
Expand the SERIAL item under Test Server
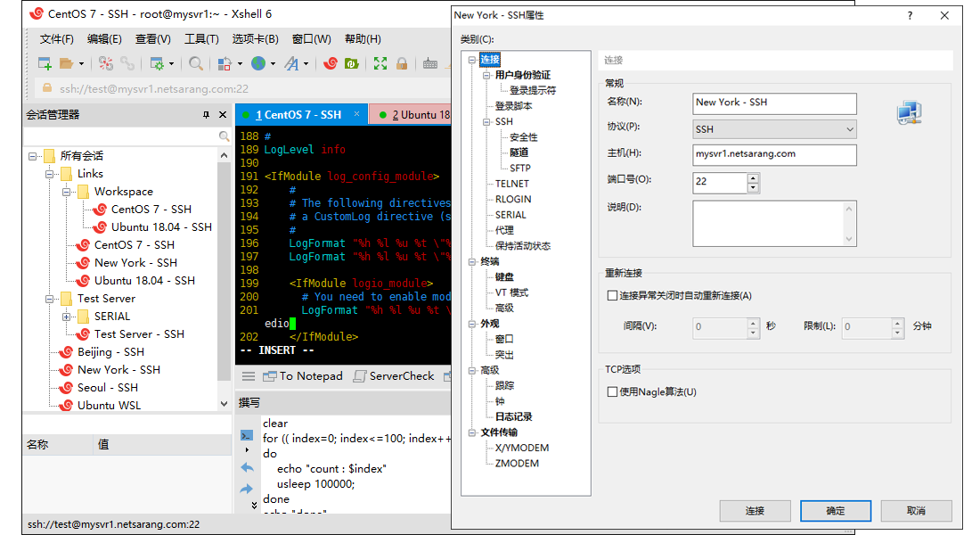tap(64, 316)
